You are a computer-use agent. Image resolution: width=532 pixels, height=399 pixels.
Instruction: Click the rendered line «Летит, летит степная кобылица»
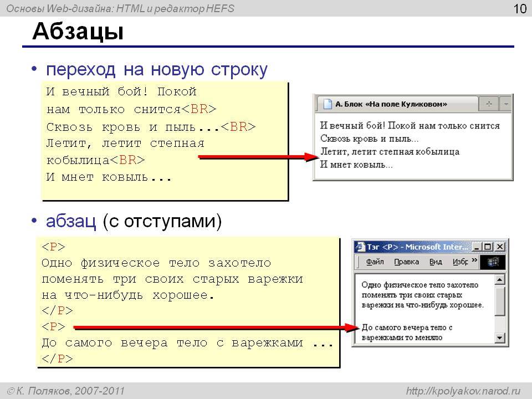point(390,151)
